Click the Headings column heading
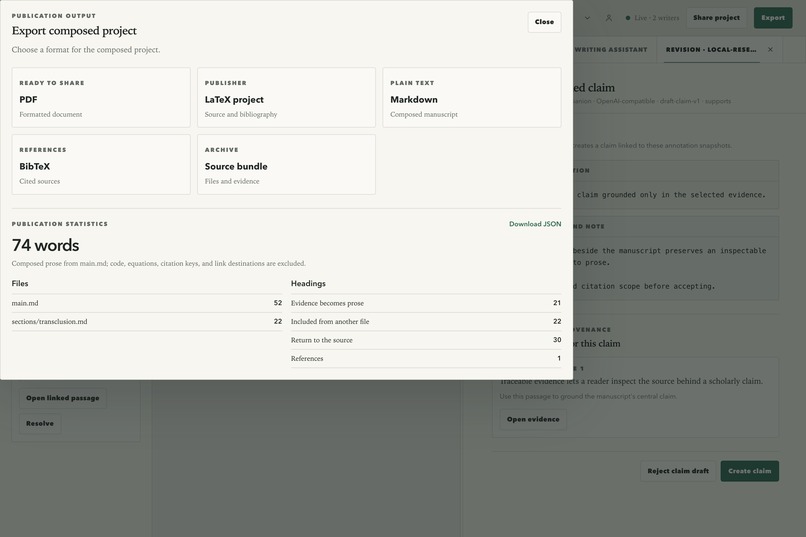 tap(308, 284)
